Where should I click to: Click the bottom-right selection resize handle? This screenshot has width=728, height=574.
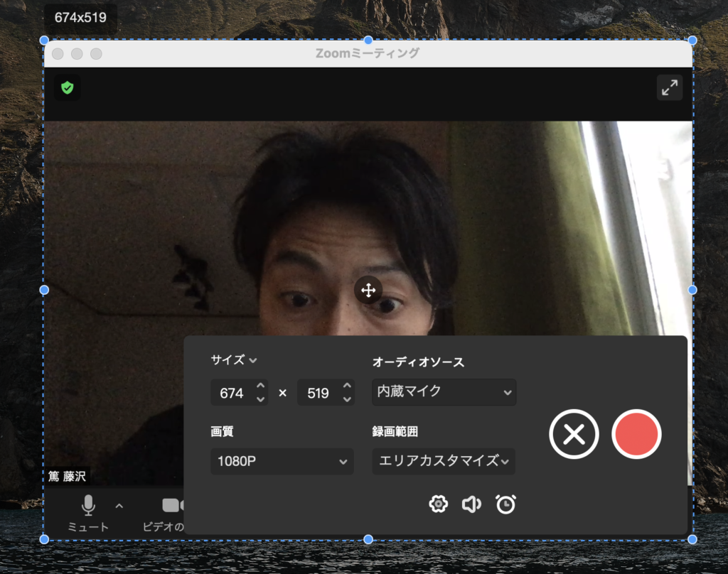point(692,539)
